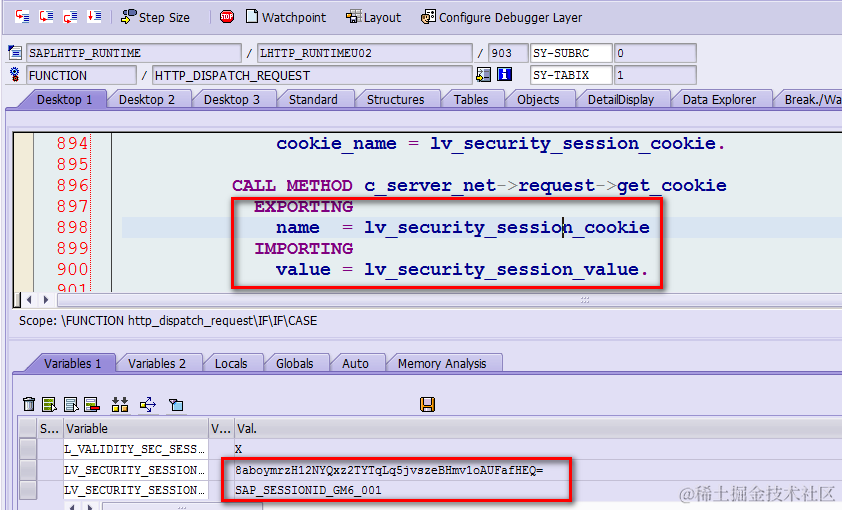Select the SAPLHTTP_RUNTIME program field
This screenshot has height=510, width=842.
[x=134, y=53]
